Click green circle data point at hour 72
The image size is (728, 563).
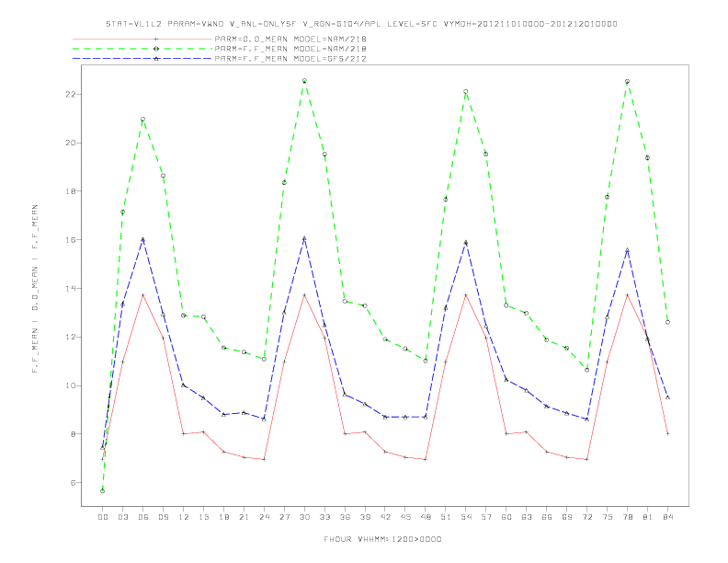point(586,370)
